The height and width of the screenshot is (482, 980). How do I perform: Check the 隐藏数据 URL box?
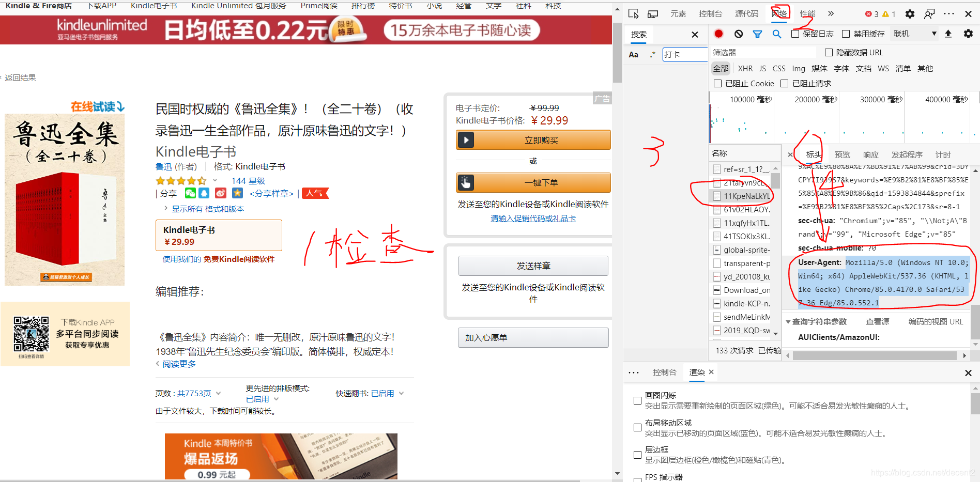coord(829,52)
